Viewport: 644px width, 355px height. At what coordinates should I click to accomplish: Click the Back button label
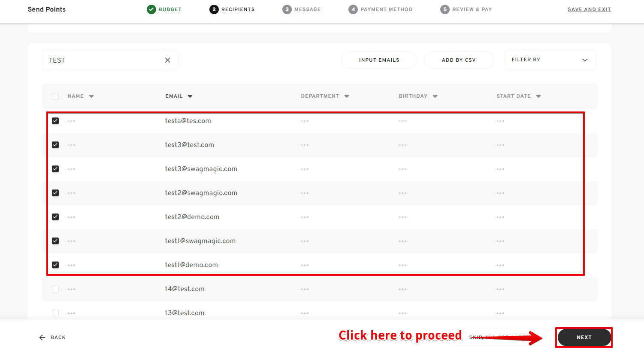point(58,337)
